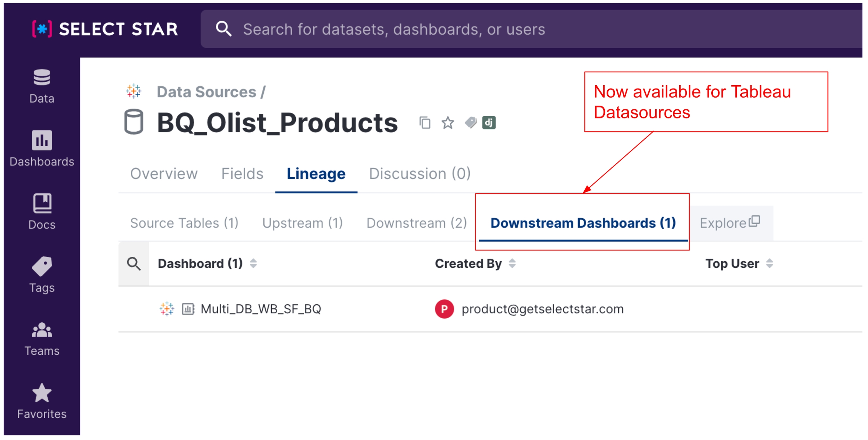Click the green dj badge icon

(489, 123)
